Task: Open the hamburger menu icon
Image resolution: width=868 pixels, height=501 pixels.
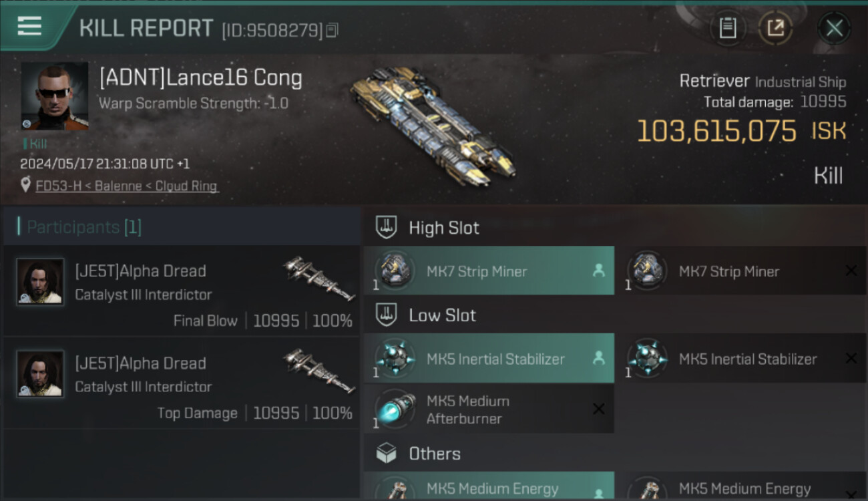Action: [29, 27]
